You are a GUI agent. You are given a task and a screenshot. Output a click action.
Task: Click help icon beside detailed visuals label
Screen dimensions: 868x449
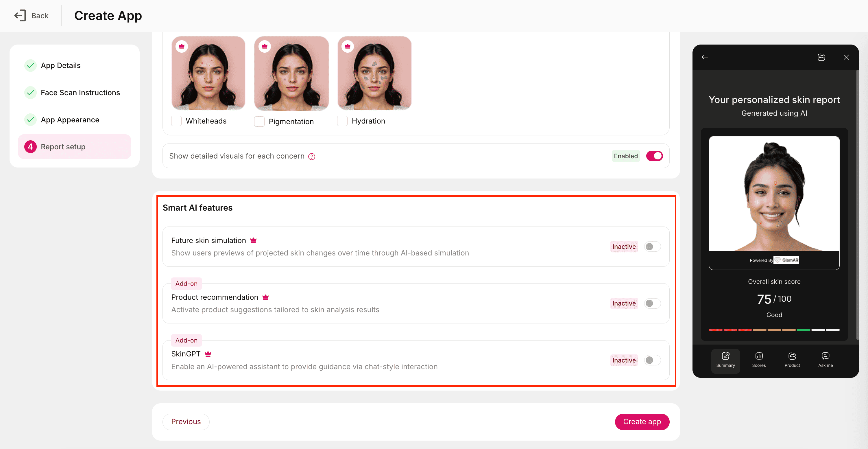click(x=312, y=157)
